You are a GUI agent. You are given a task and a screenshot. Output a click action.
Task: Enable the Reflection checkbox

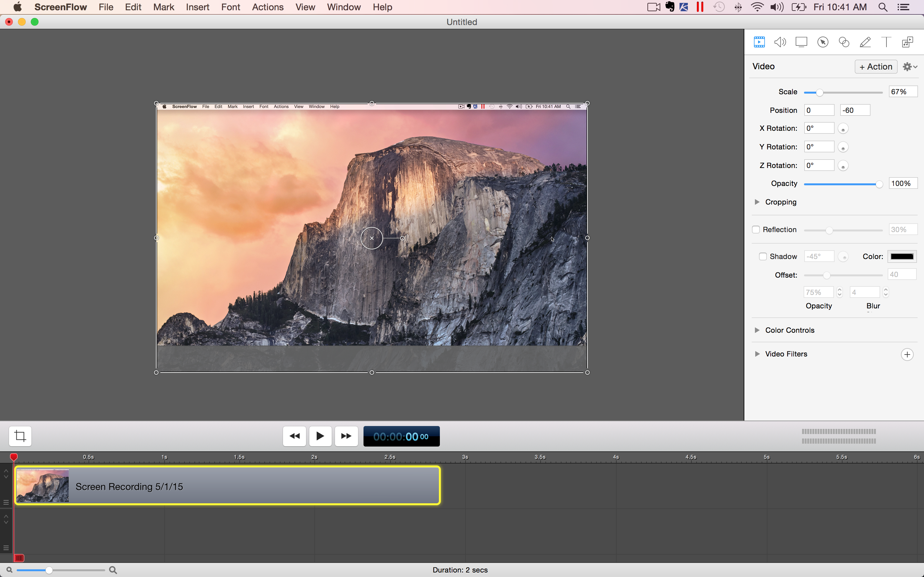(x=756, y=230)
